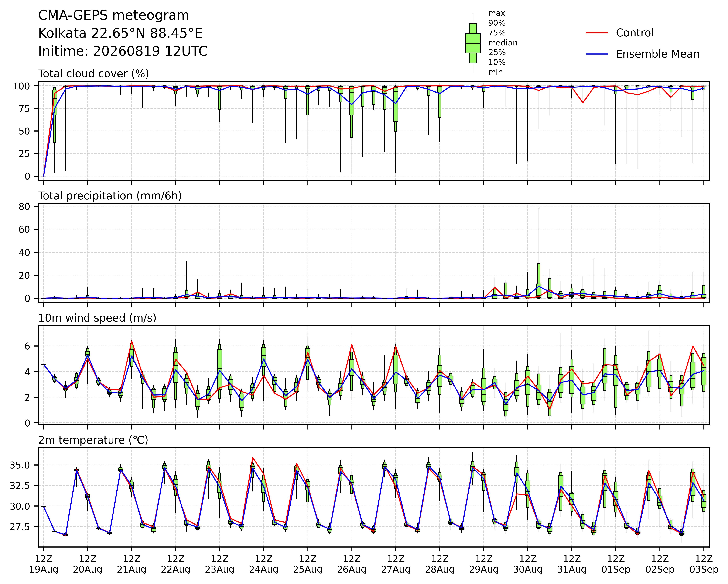The image size is (728, 584).
Task: Click the '12Z 01Sep' time axis label
Action: [616, 564]
